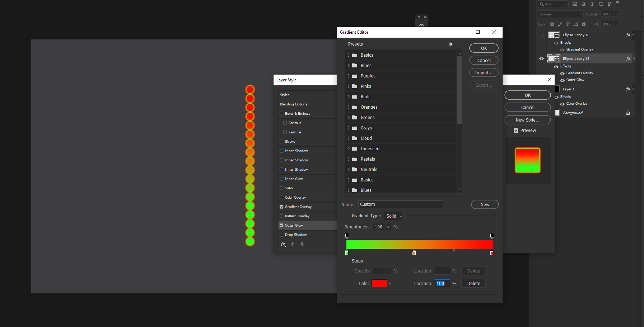Click the red stop Color swatch
This screenshot has width=644, height=327.
click(x=379, y=283)
